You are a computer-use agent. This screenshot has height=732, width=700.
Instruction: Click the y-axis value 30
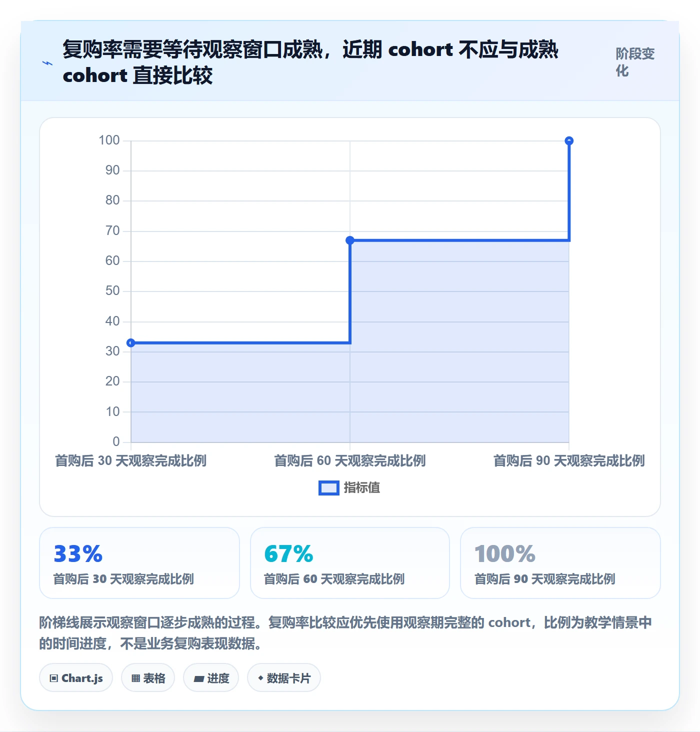click(x=113, y=351)
